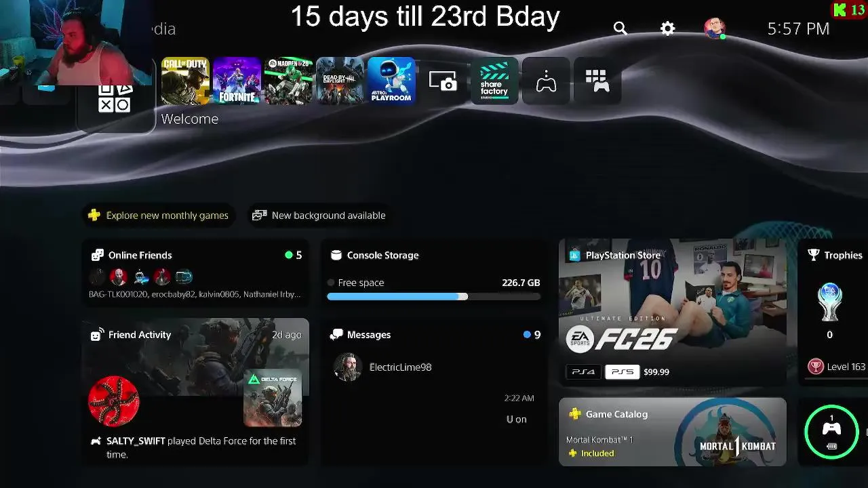Open Share Factory Studio app

(494, 81)
